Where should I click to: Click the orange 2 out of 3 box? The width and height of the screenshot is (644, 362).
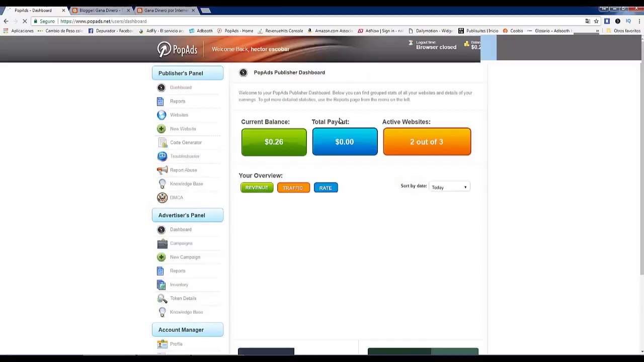point(427,142)
